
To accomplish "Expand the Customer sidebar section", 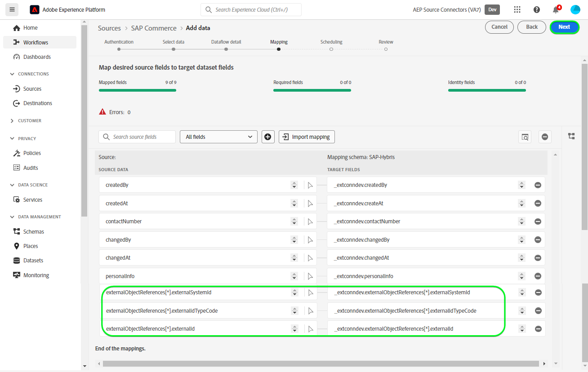I will pyautogui.click(x=12, y=121).
